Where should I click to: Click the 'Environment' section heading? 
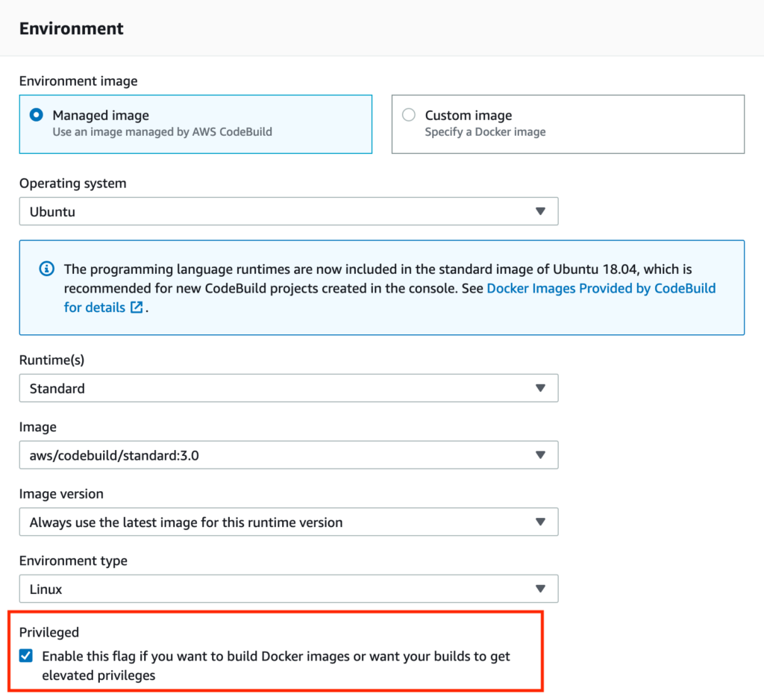click(71, 28)
